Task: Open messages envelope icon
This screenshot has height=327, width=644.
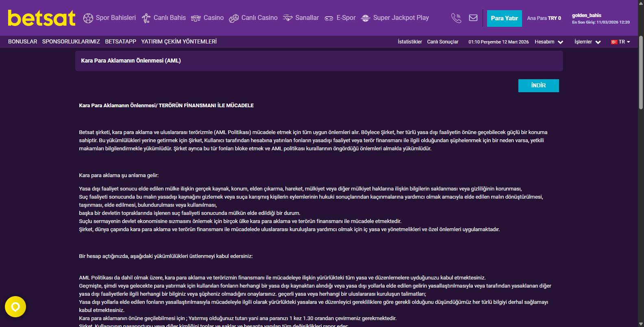Action: (x=473, y=18)
